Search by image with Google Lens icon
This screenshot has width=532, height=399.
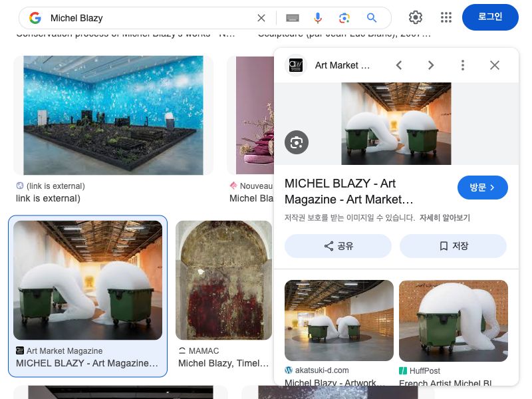click(x=344, y=18)
